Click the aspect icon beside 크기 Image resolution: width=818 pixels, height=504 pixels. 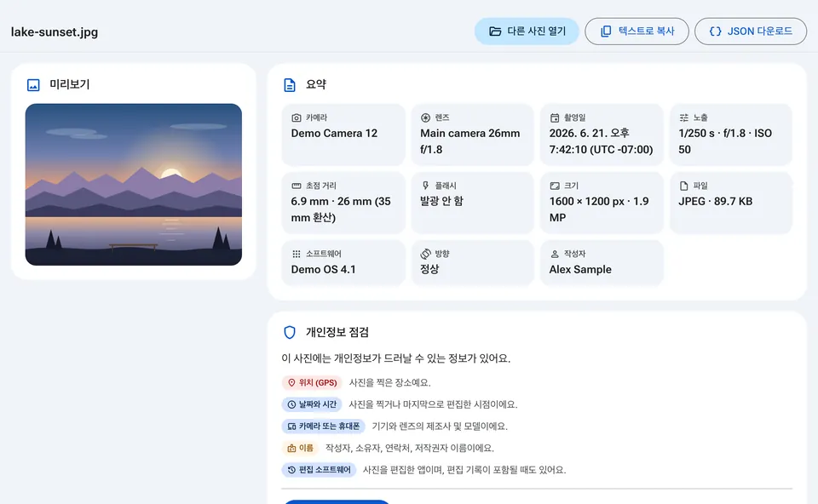point(555,186)
